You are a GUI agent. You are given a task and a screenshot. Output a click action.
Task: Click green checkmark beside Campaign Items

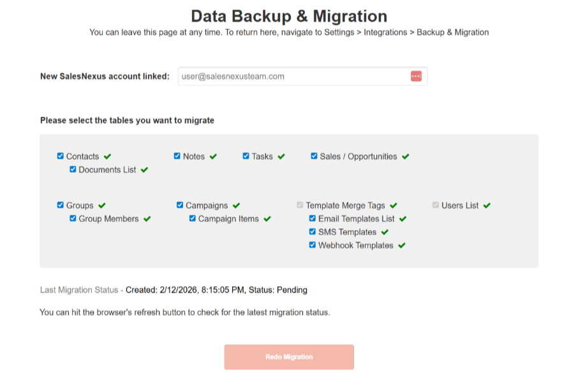click(x=267, y=219)
